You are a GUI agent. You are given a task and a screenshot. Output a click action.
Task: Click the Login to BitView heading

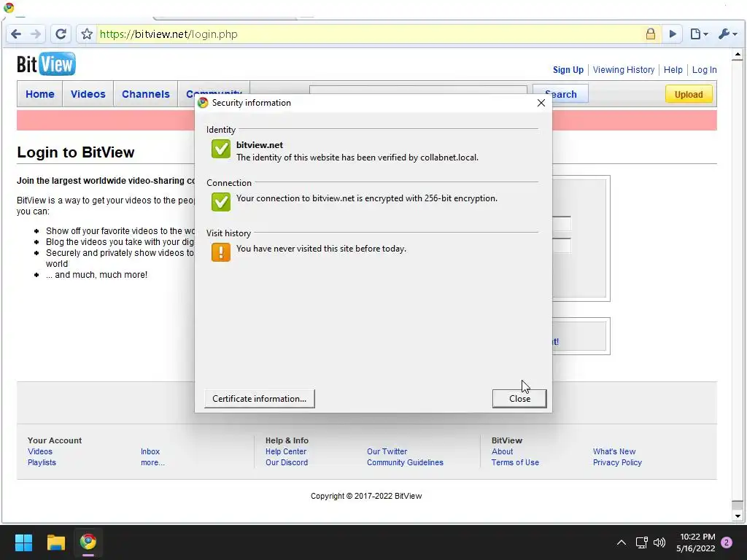point(76,152)
